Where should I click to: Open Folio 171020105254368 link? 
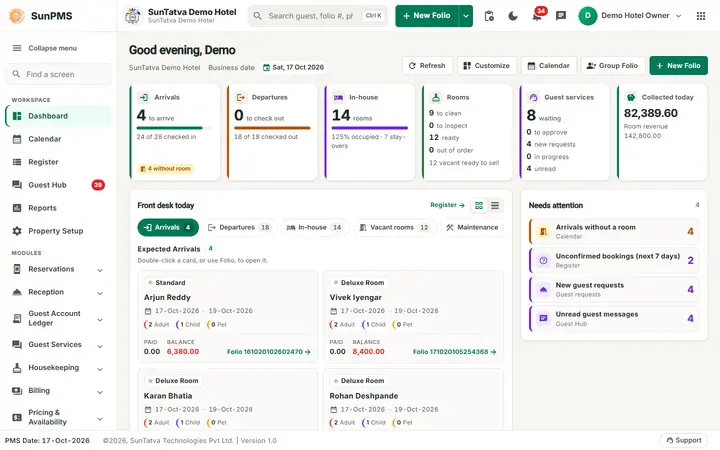455,352
